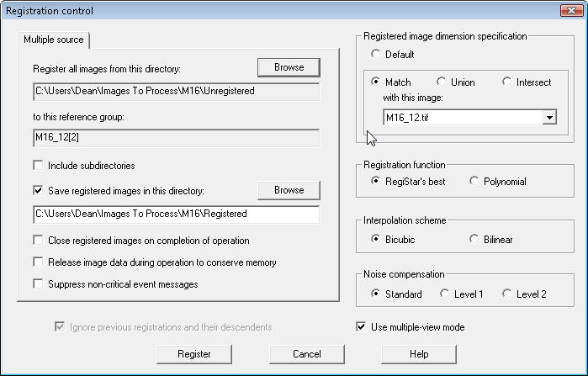Choose the Intersect dimension option
Image resolution: width=588 pixels, height=376 pixels.
507,82
